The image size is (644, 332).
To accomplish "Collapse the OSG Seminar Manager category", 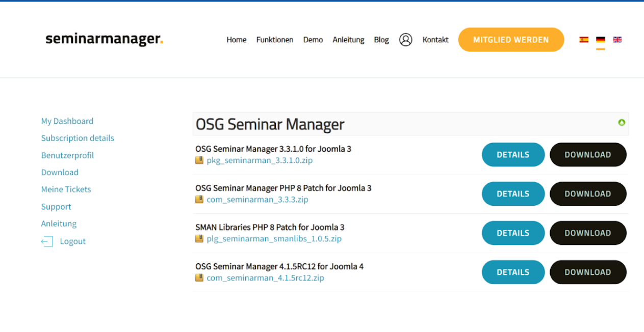I will pyautogui.click(x=621, y=123).
